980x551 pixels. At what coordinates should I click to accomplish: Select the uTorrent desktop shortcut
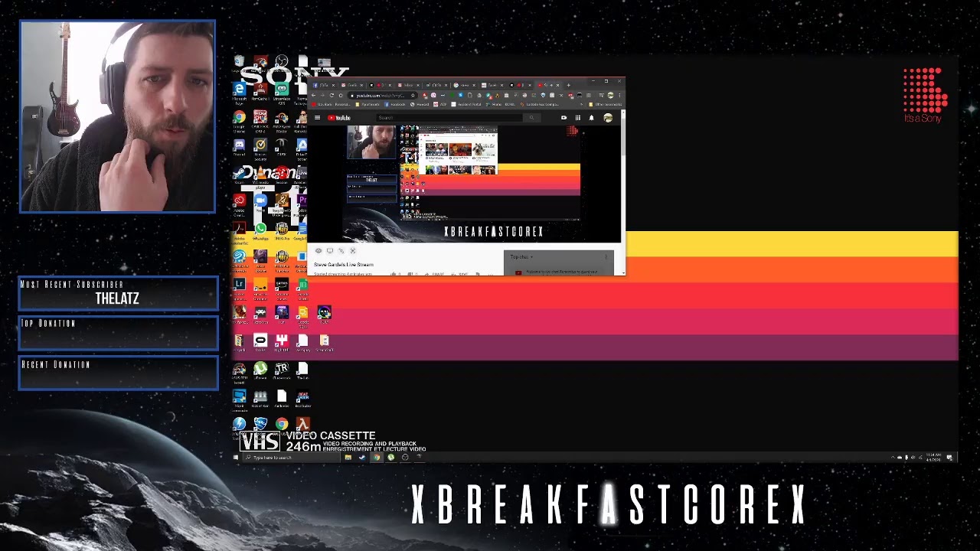pyautogui.click(x=260, y=370)
